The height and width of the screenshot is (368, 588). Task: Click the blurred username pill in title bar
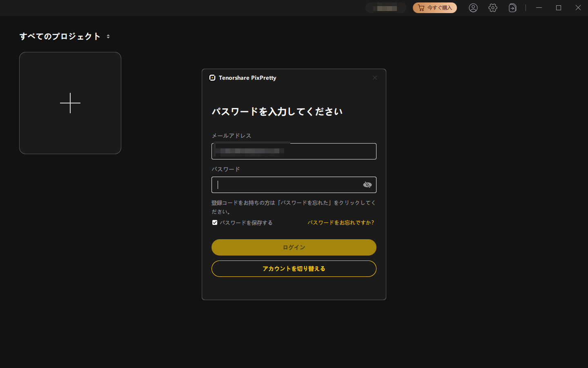click(x=386, y=8)
